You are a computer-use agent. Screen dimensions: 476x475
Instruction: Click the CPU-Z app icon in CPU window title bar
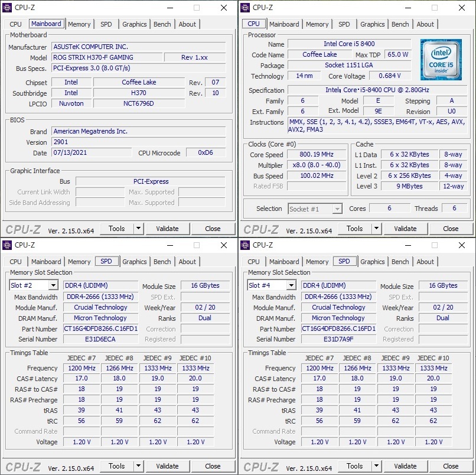coord(244,8)
